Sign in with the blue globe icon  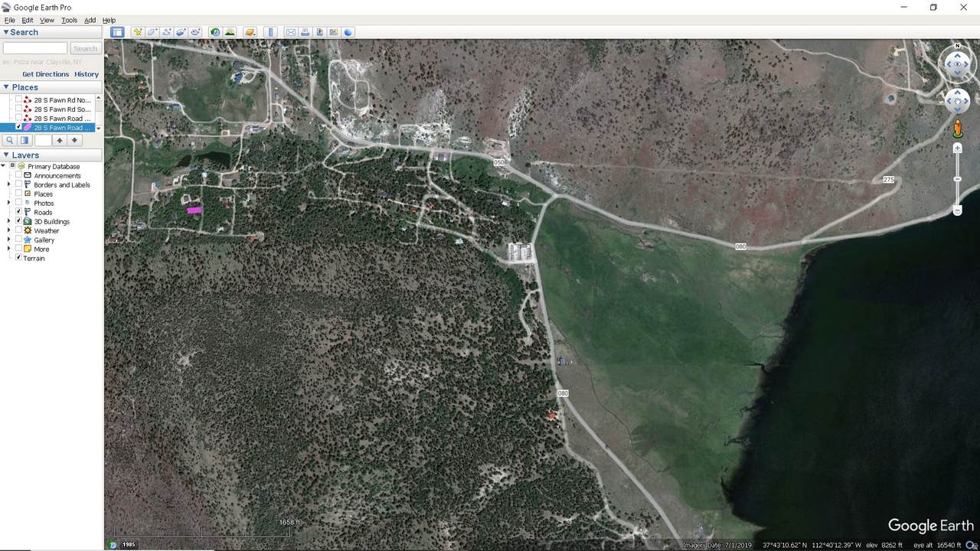348,32
